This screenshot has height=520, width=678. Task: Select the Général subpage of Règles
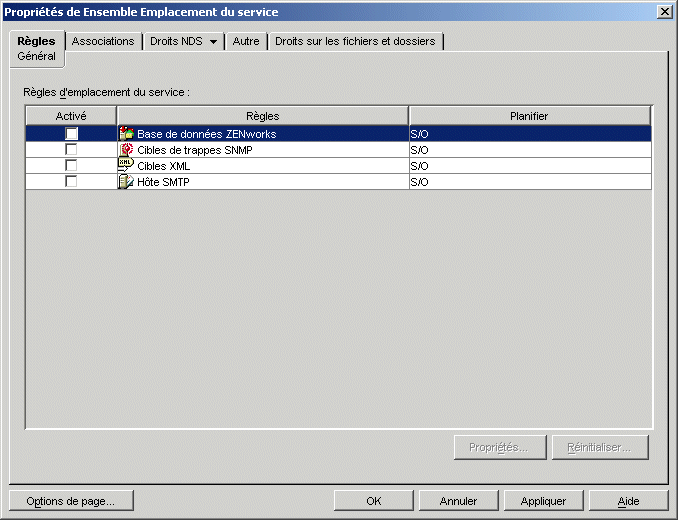pyautogui.click(x=36, y=56)
